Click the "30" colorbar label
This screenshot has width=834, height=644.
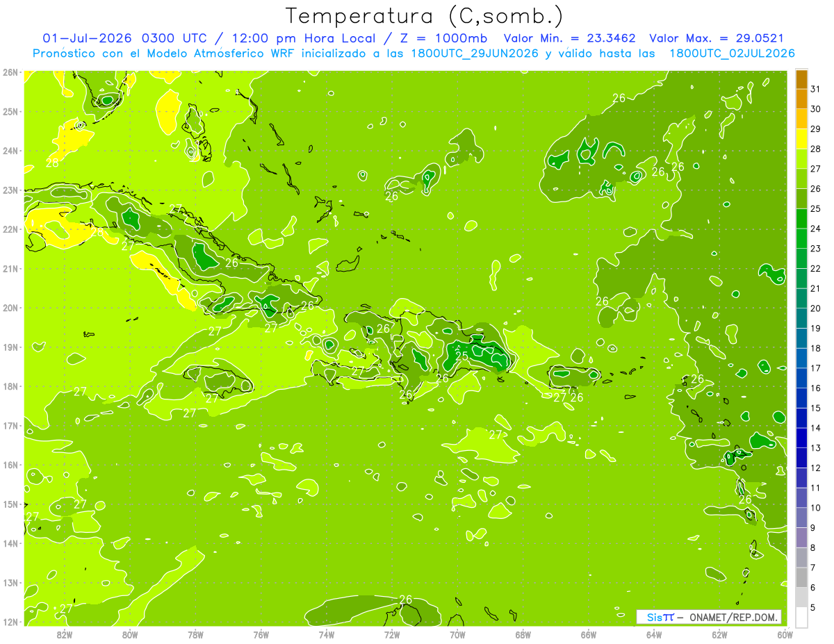(815, 109)
